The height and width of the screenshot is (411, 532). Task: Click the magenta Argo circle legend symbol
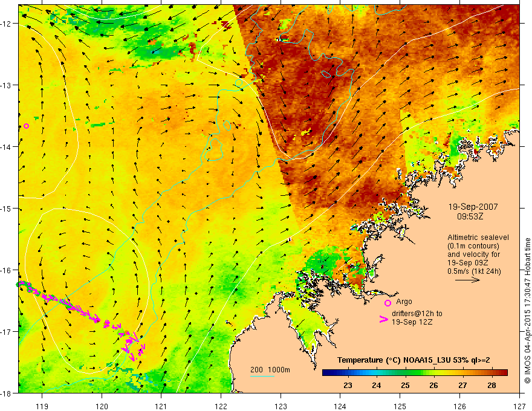[x=388, y=303]
